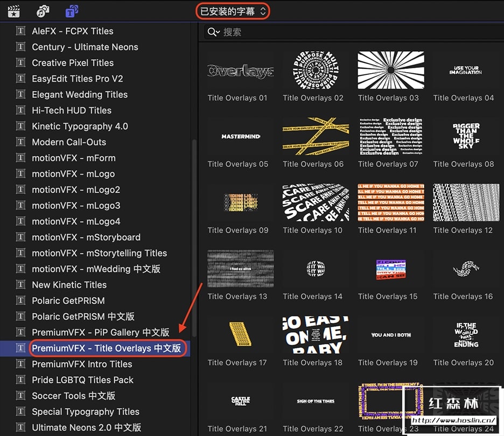504x436 pixels.
Task: Select Title Overlays 12 thumbnail
Action: click(x=466, y=203)
